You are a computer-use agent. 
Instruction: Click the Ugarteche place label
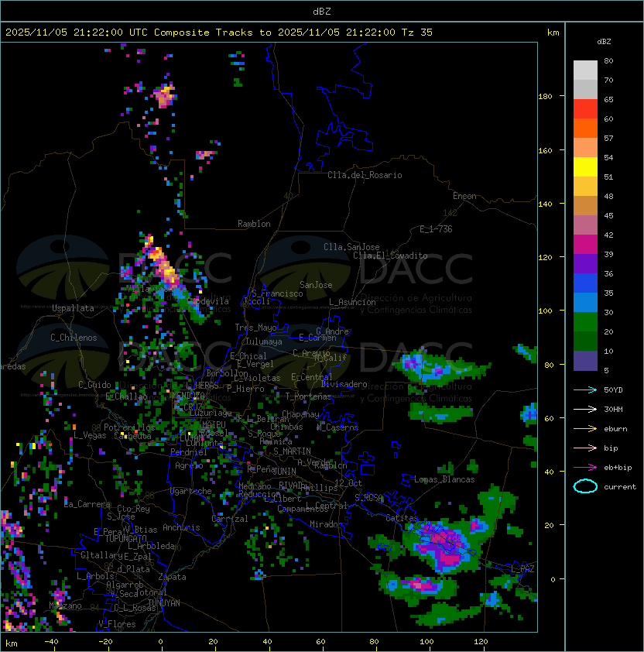pos(191,491)
